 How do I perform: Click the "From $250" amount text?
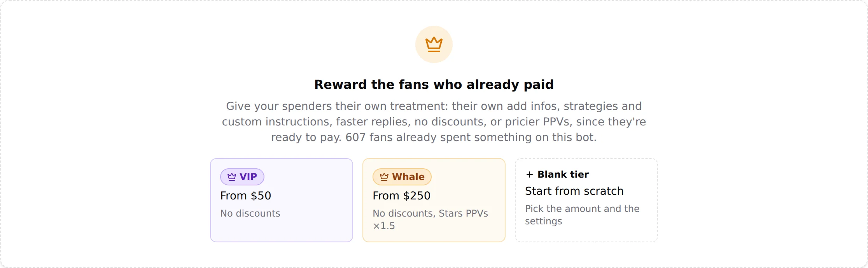[x=402, y=196]
